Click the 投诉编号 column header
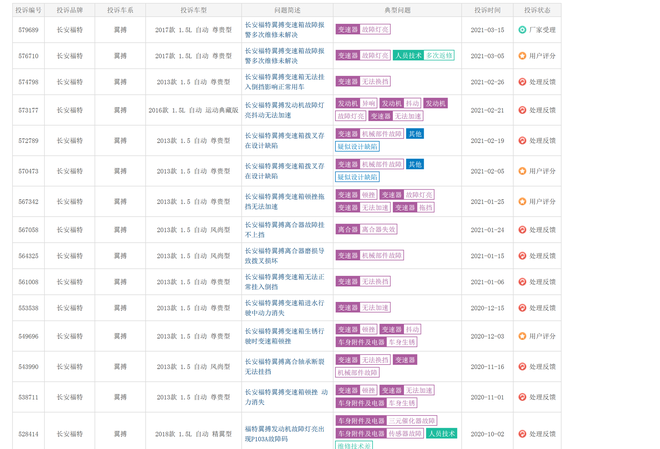The width and height of the screenshot is (660, 449). pyautogui.click(x=28, y=10)
